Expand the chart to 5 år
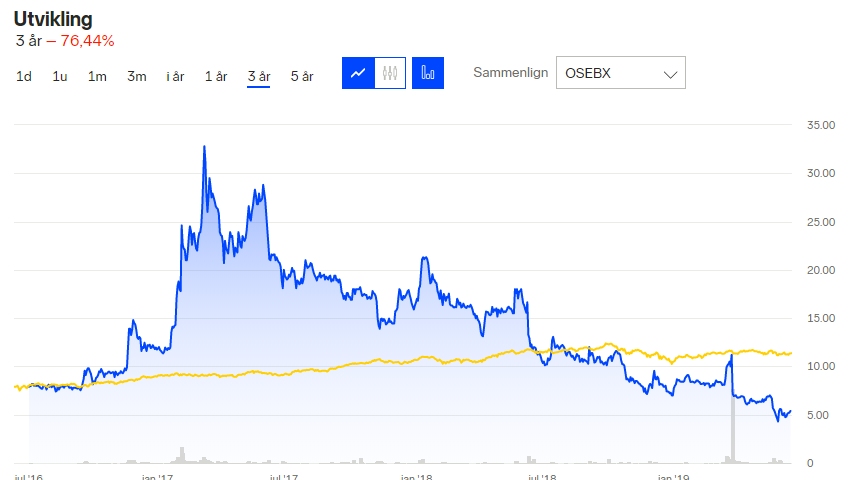Image resolution: width=849 pixels, height=480 pixels. click(302, 77)
